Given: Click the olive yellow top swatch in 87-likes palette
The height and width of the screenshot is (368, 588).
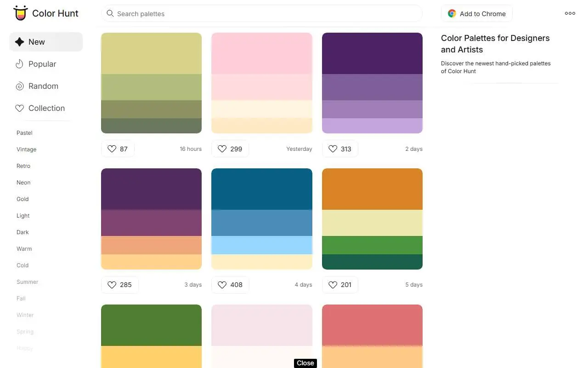Looking at the screenshot, I should click(x=151, y=53).
